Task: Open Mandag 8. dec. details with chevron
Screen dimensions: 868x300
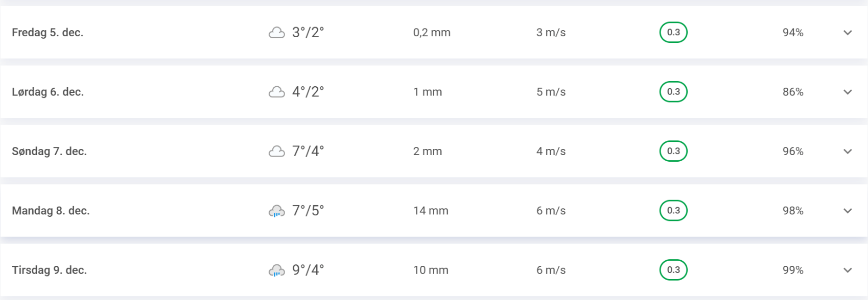Action: (848, 211)
